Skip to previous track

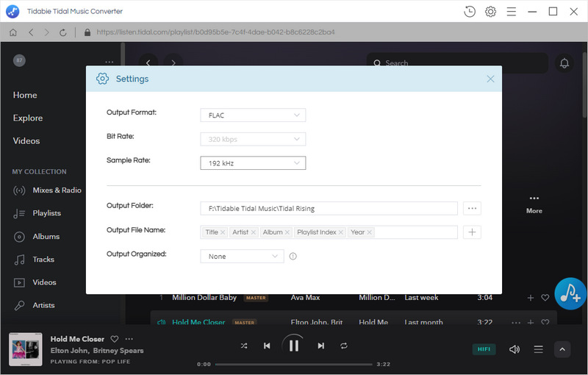coord(267,346)
